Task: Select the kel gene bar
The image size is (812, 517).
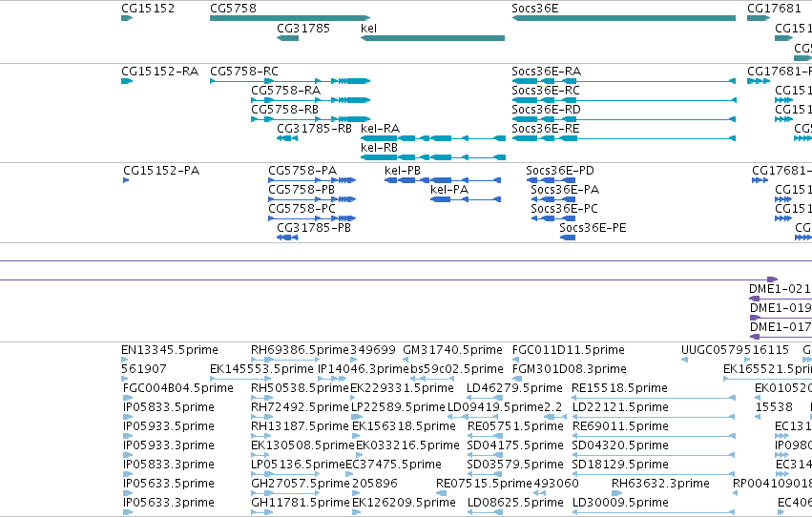Action: point(432,38)
